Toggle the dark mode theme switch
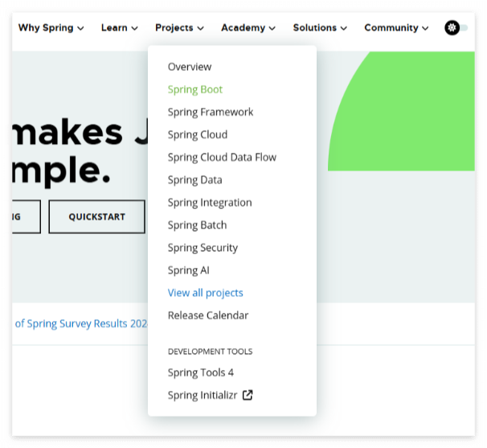The image size is (487, 448). (456, 27)
